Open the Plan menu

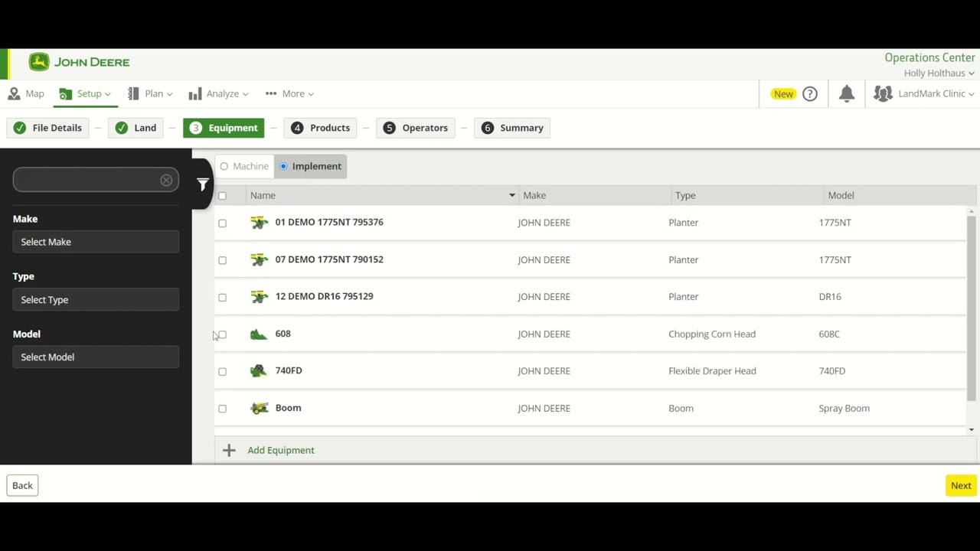pyautogui.click(x=150, y=93)
